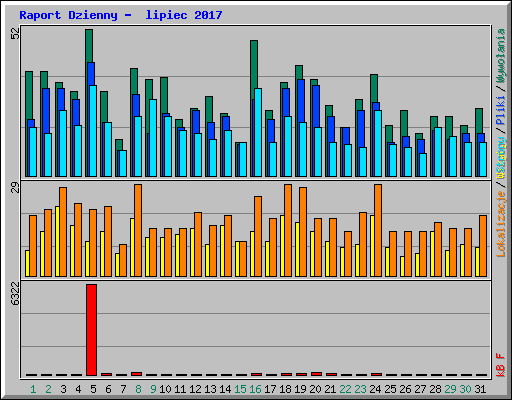Click the blue Pliki bar for day 19

click(301, 101)
